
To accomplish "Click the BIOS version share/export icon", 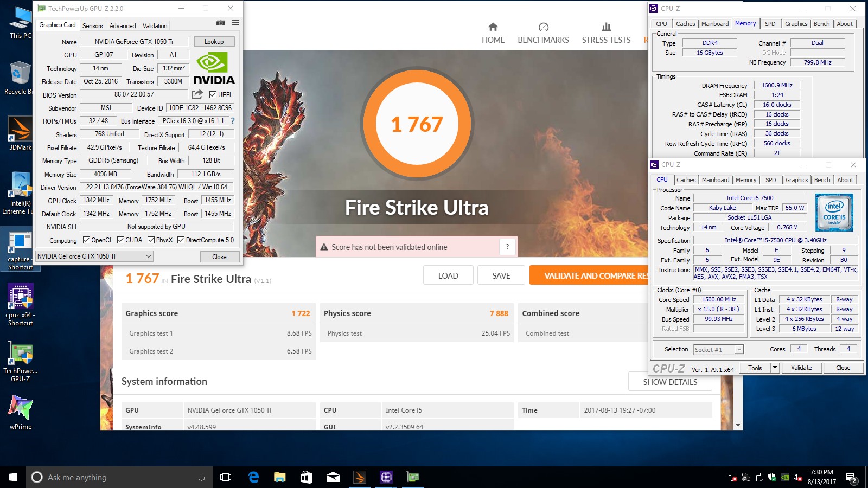I will (x=197, y=94).
